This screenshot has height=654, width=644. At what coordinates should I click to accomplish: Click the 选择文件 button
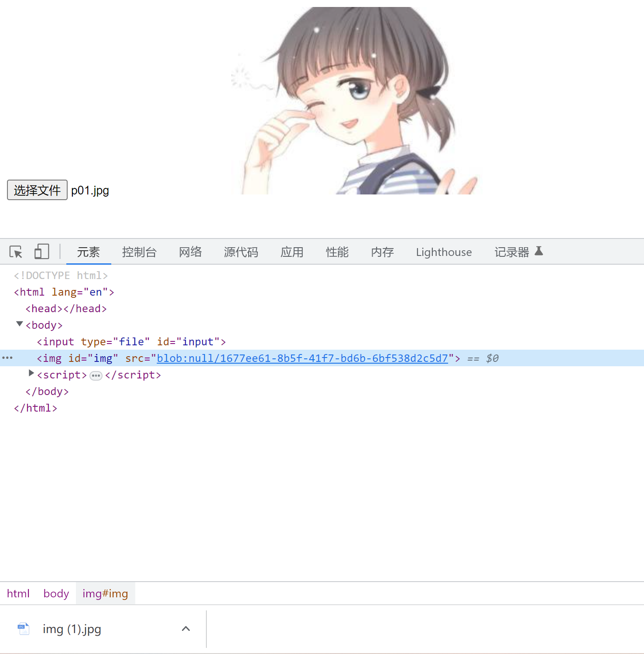37,190
